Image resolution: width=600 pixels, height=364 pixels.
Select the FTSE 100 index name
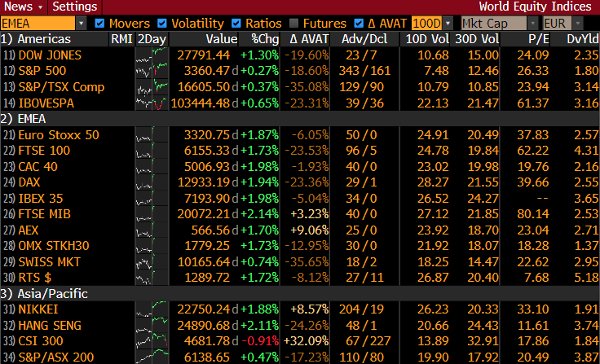tap(44, 151)
